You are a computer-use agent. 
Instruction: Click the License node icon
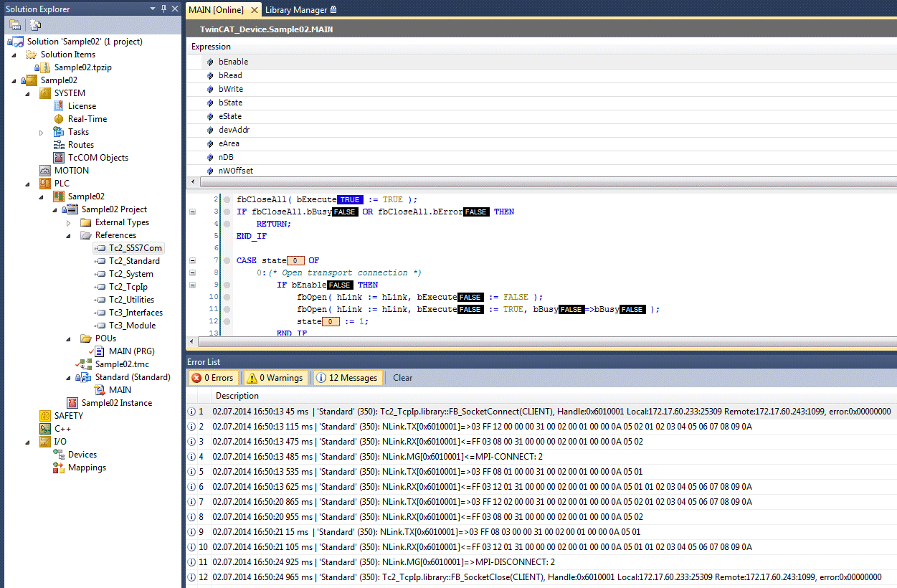pos(59,106)
